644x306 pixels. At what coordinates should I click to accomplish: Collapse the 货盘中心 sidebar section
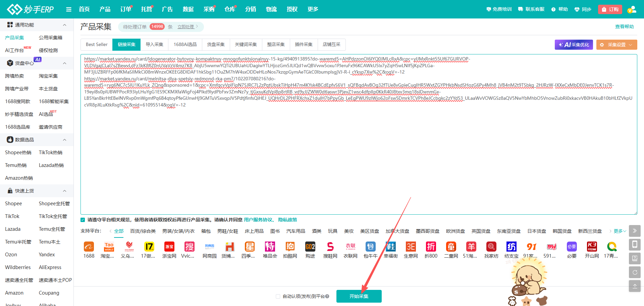pos(65,63)
